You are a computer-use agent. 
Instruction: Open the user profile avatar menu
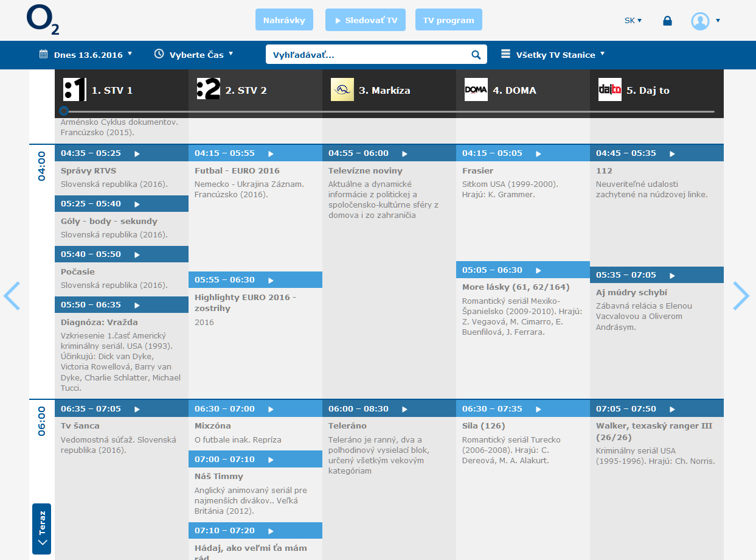(701, 21)
